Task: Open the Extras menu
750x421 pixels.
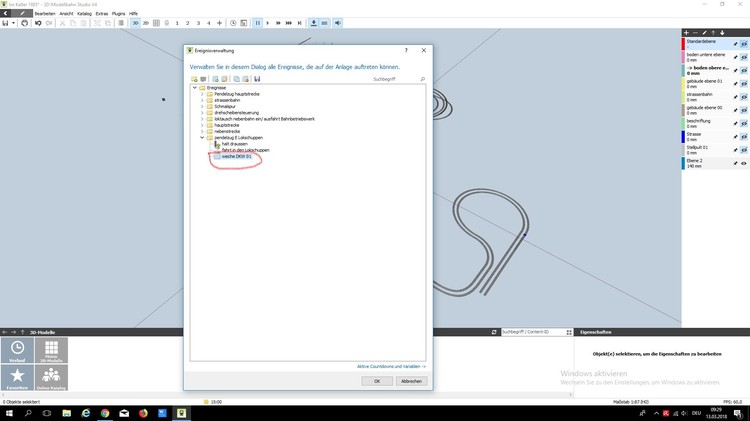Action: (101, 13)
